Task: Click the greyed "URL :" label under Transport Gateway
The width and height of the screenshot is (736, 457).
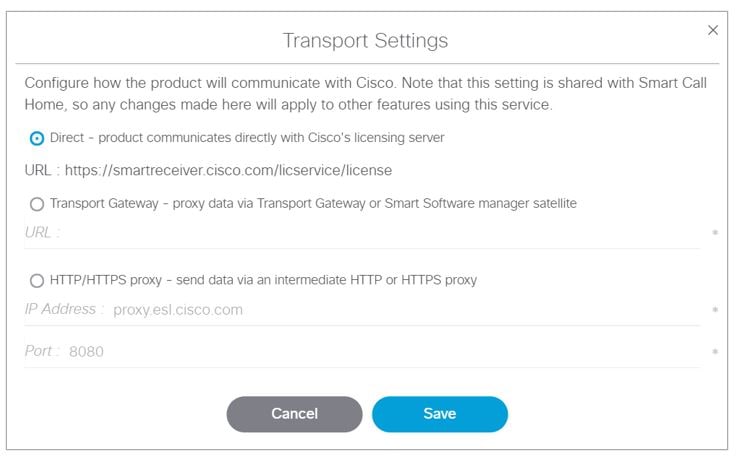Action: pyautogui.click(x=42, y=233)
